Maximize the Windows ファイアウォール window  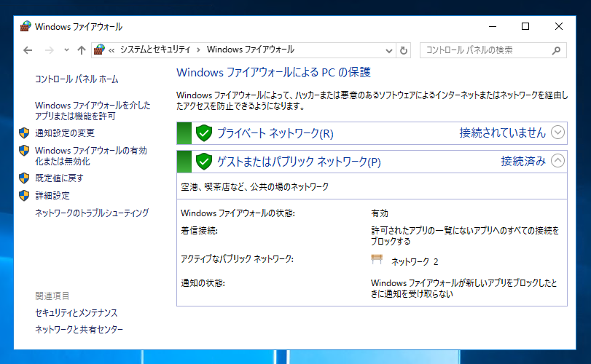point(525,26)
